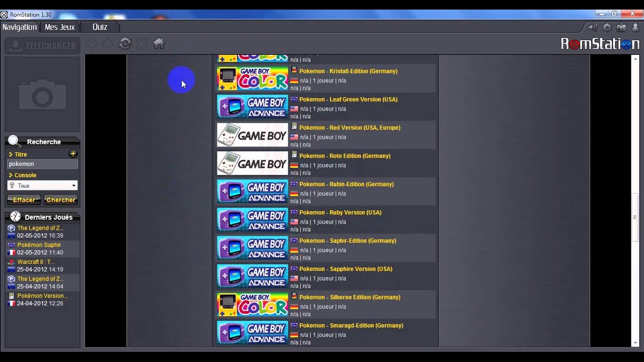Click the USA flag beside Leaf Green Version

tap(294, 109)
